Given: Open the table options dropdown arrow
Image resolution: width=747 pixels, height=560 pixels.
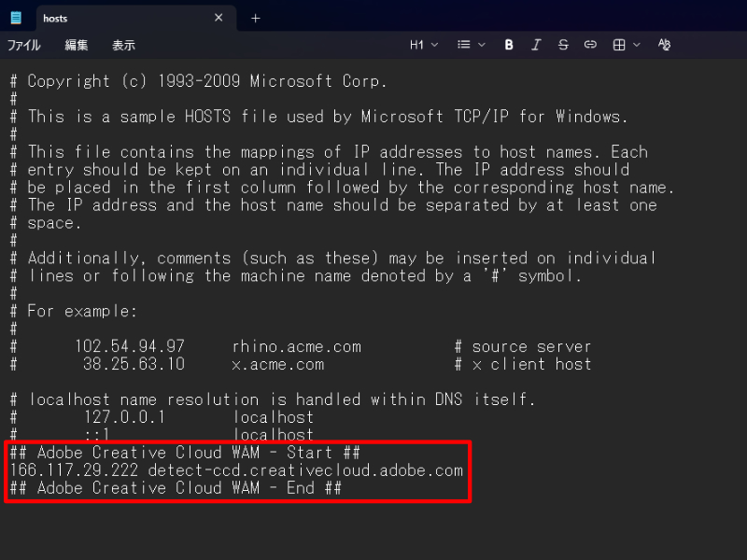Looking at the screenshot, I should pyautogui.click(x=636, y=44).
